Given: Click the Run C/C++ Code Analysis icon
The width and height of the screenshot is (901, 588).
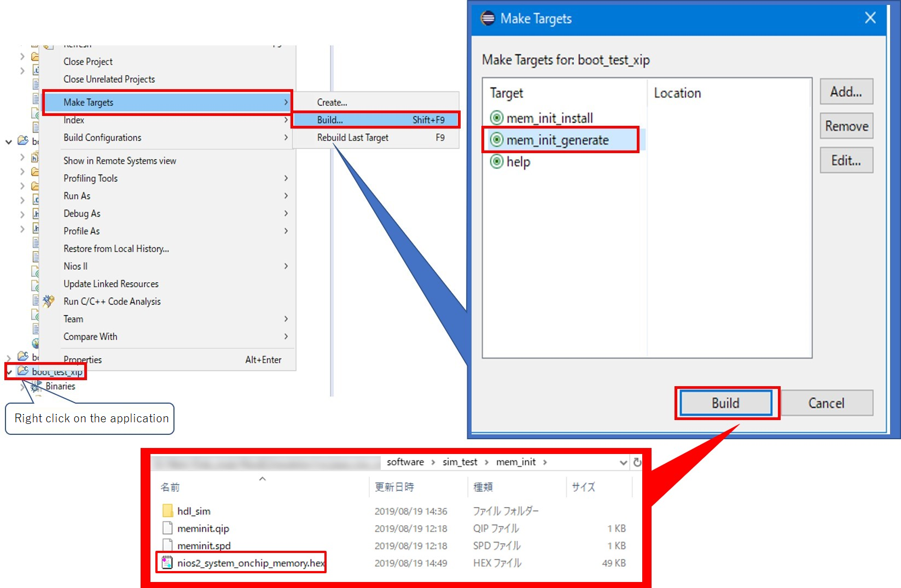Looking at the screenshot, I should [49, 301].
